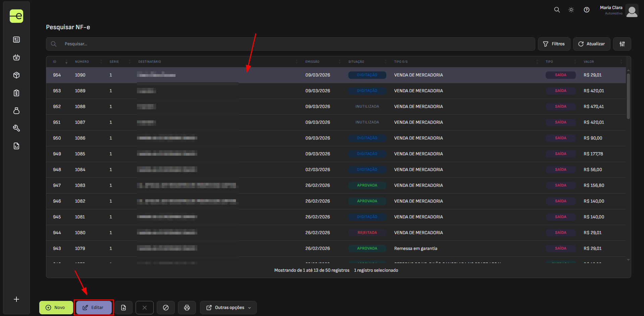Open the 3D box sidebar icon
The height and width of the screenshot is (316, 644).
(x=16, y=75)
